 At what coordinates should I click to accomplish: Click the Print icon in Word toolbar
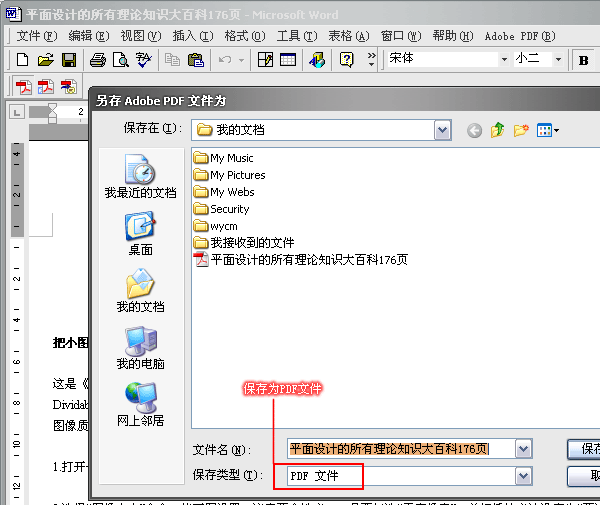[98, 60]
